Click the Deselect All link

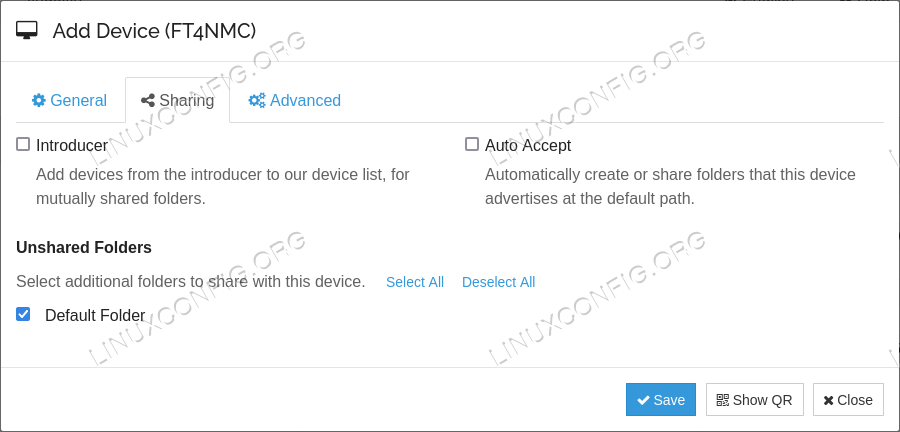[x=499, y=282]
